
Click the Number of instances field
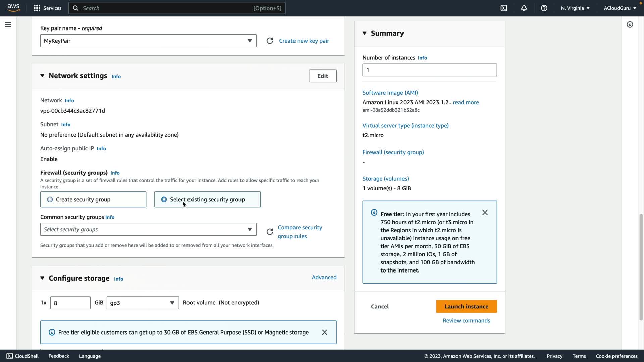429,70
